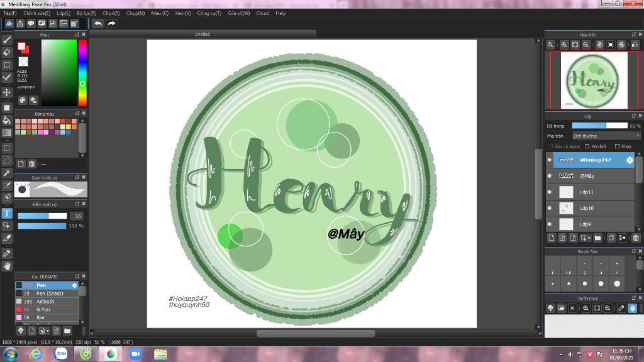Click the export/share toolbar icon

tap(20, 23)
